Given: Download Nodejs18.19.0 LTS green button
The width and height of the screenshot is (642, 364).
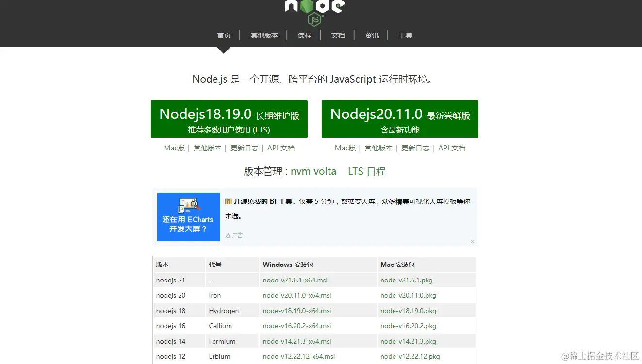Looking at the screenshot, I should [229, 119].
